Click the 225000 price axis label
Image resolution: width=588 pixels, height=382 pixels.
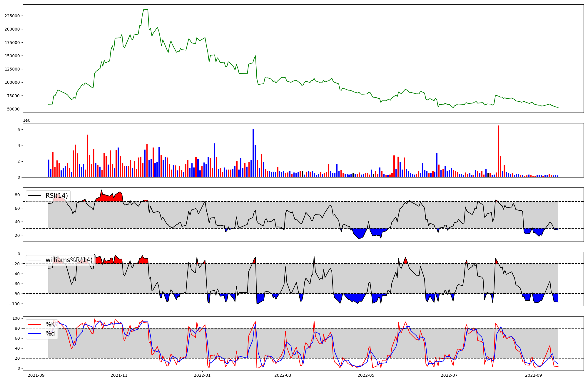point(12,16)
